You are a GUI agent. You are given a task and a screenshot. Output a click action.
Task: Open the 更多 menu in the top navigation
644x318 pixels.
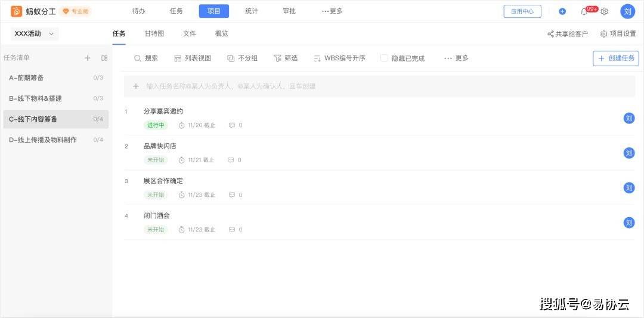tap(332, 11)
